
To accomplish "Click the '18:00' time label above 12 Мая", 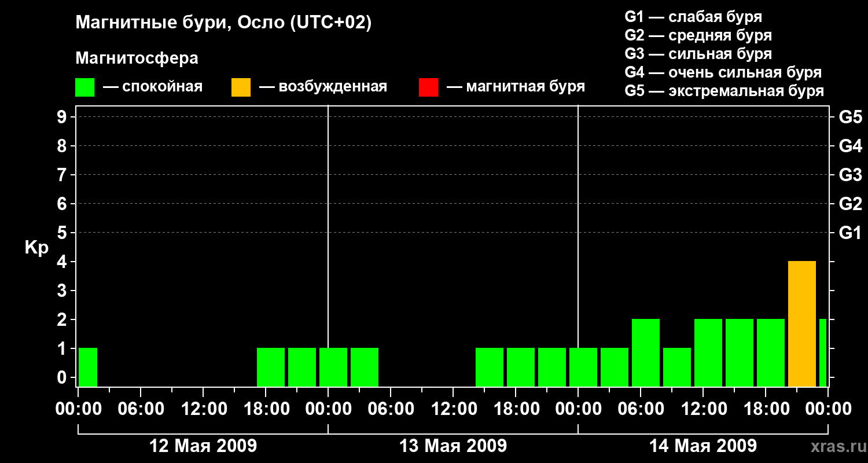I will (x=266, y=409).
